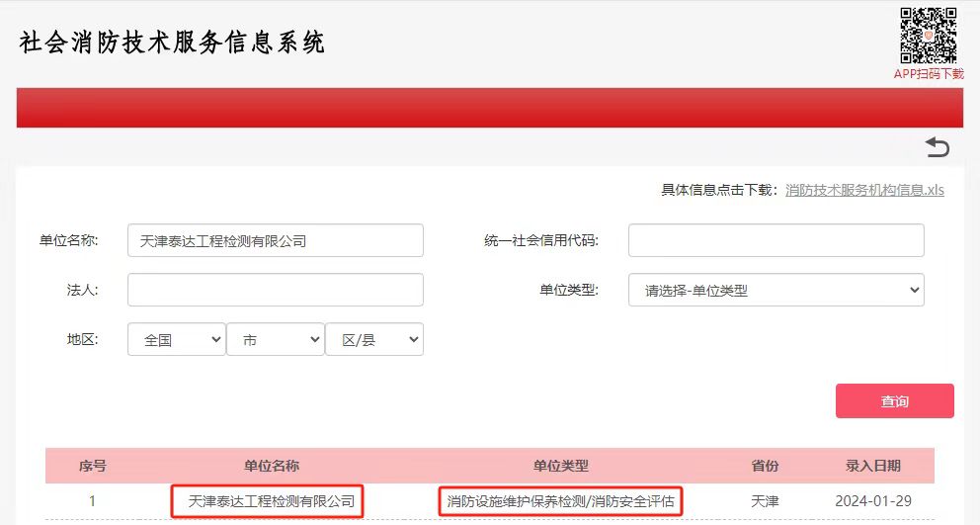This screenshot has height=525, width=980.
Task: Click the 序号 column header
Action: [93, 466]
